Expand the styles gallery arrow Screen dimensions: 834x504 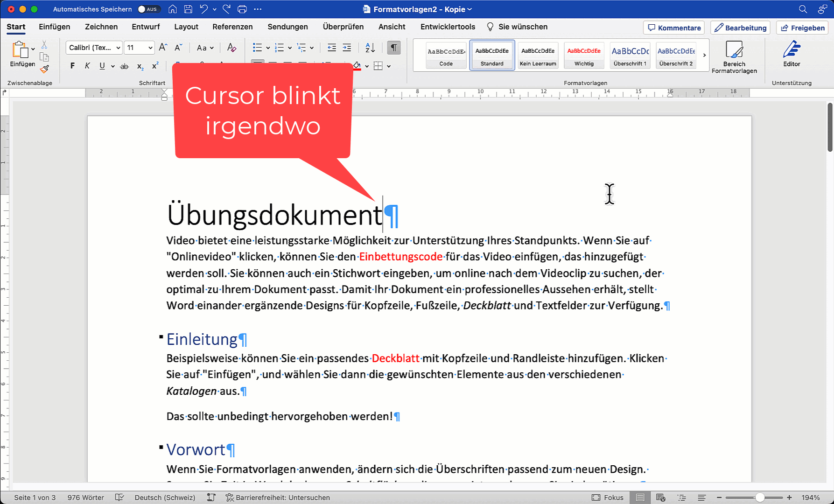tap(704, 55)
